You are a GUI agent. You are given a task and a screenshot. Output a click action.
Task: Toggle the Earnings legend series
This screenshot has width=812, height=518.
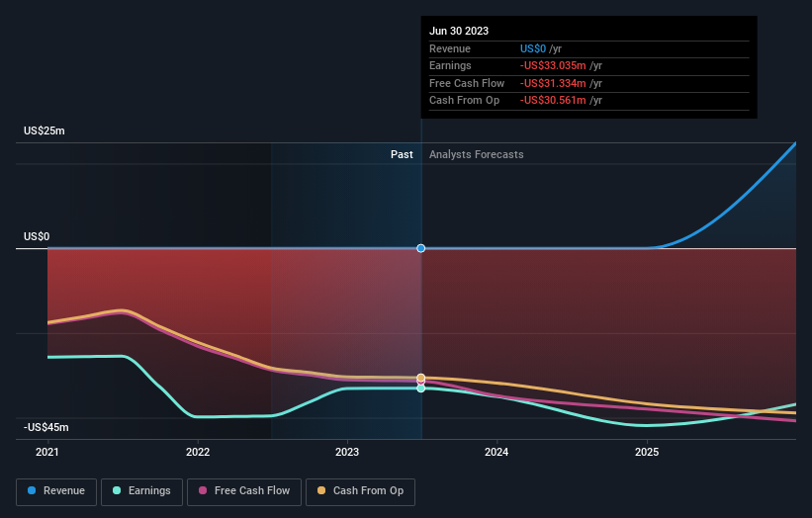pyautogui.click(x=141, y=491)
